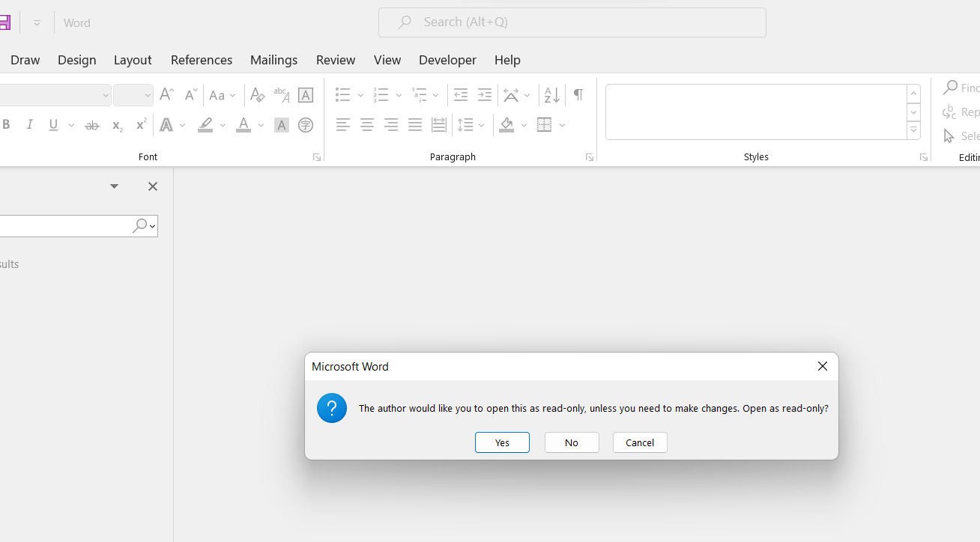
Task: Enable superscript formatting
Action: (x=140, y=124)
